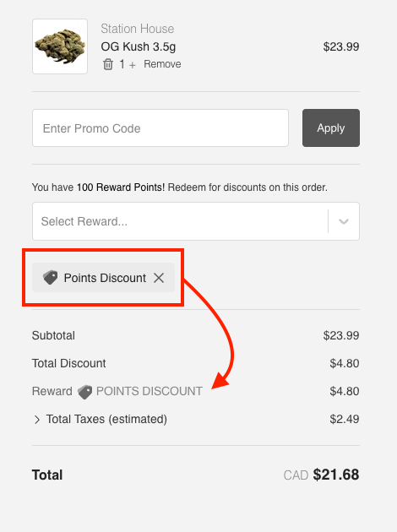Apply the promo code

pyautogui.click(x=331, y=128)
